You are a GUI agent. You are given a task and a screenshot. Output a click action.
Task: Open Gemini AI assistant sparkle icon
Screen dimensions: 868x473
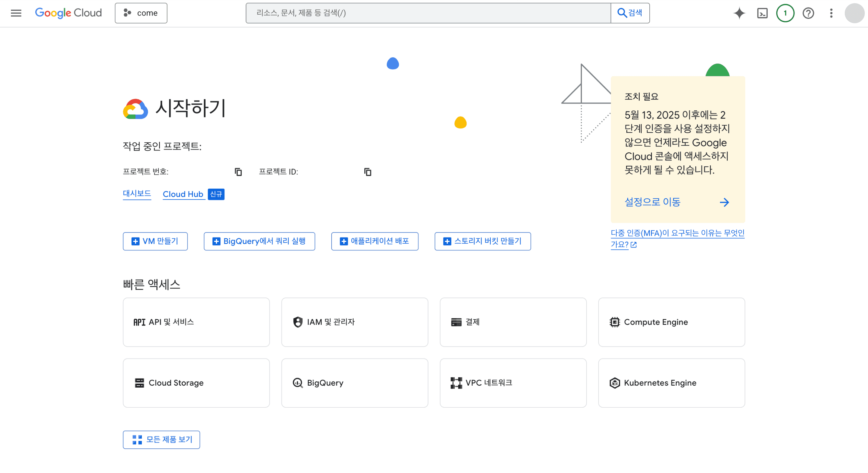tap(739, 13)
